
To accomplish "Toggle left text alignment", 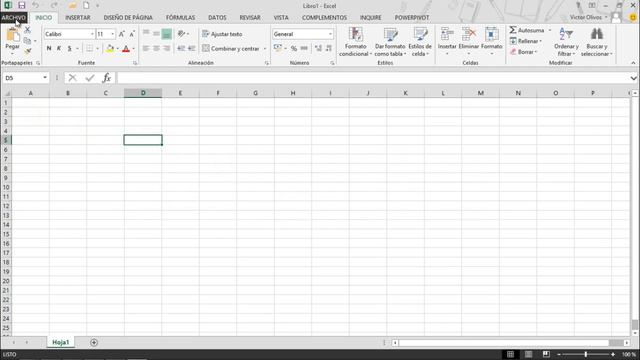I will 146,49.
